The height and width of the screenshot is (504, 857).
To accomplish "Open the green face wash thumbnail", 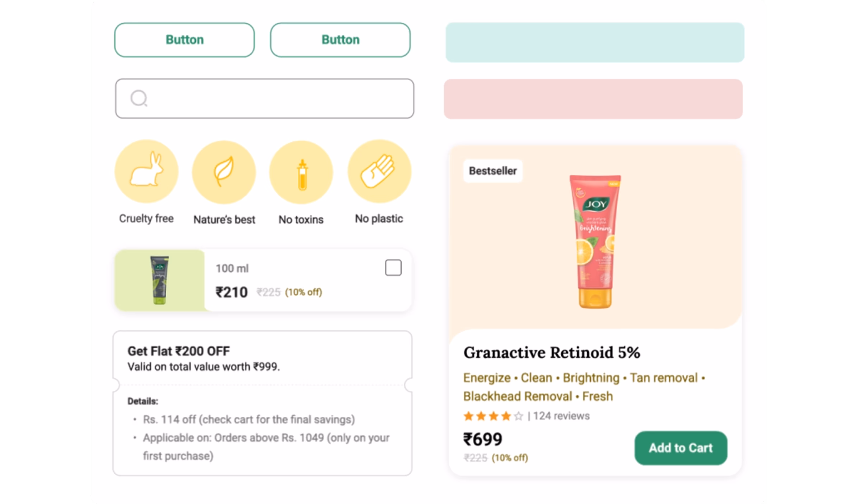I will 159,280.
